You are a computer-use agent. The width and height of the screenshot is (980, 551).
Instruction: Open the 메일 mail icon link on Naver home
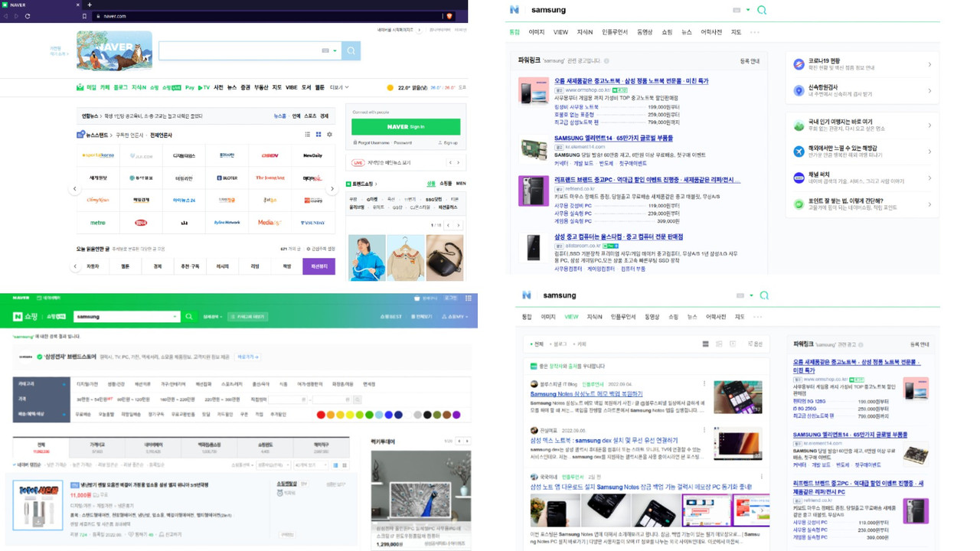click(x=87, y=88)
